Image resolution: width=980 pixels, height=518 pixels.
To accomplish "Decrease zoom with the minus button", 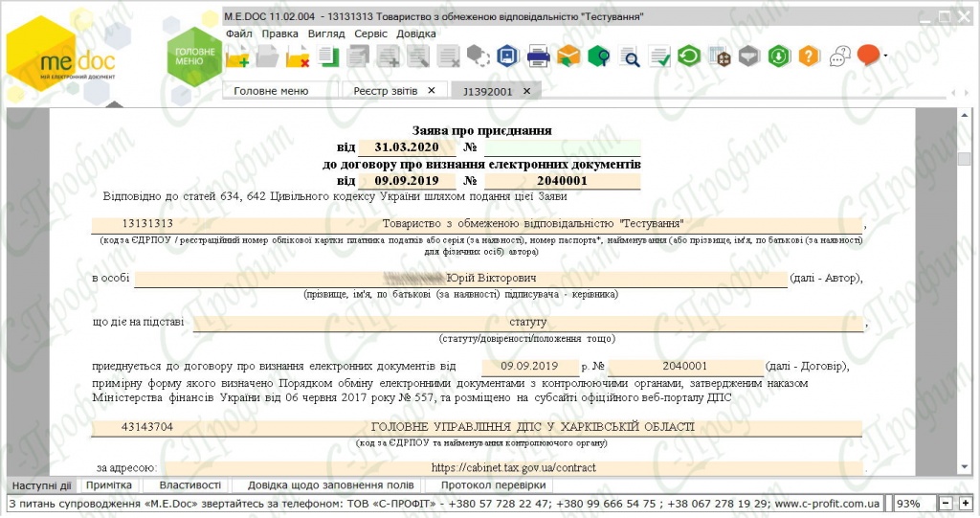I will pyautogui.click(x=947, y=504).
